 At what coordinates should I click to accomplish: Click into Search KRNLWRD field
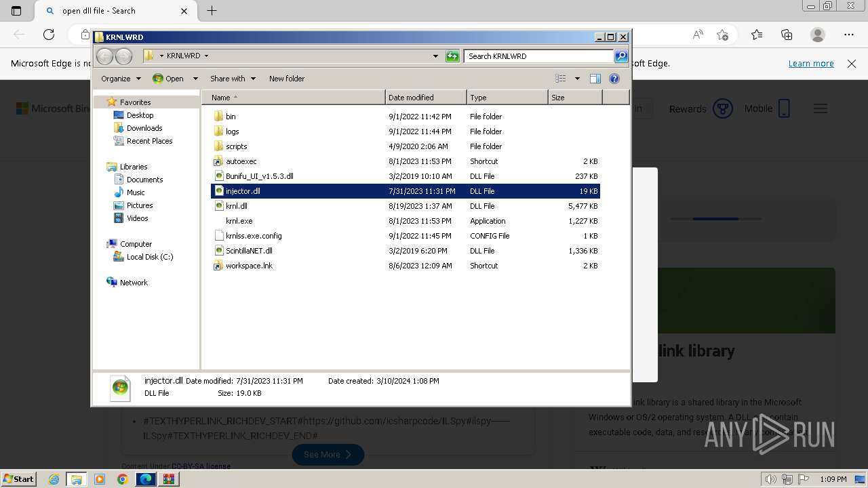coord(539,56)
